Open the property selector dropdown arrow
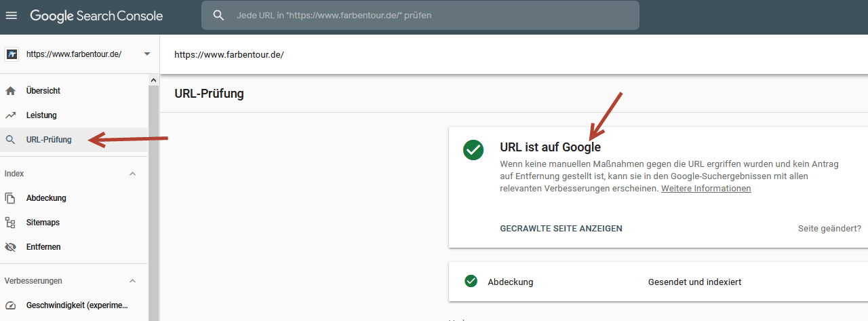Screen dimensions: 868x321 pyautogui.click(x=147, y=54)
